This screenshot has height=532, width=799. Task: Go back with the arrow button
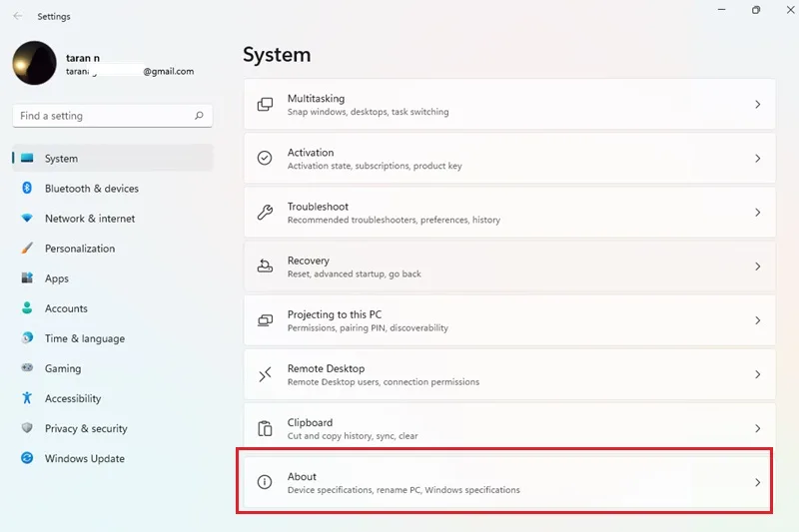[18, 16]
